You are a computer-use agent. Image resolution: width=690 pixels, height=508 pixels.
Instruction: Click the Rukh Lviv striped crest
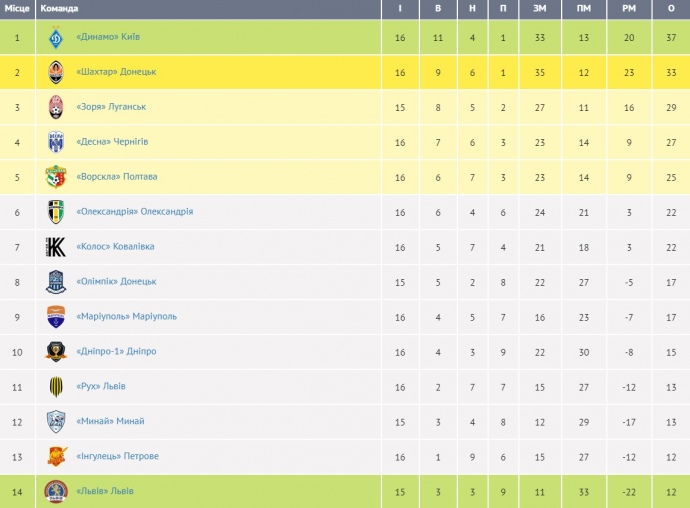pos(56,387)
